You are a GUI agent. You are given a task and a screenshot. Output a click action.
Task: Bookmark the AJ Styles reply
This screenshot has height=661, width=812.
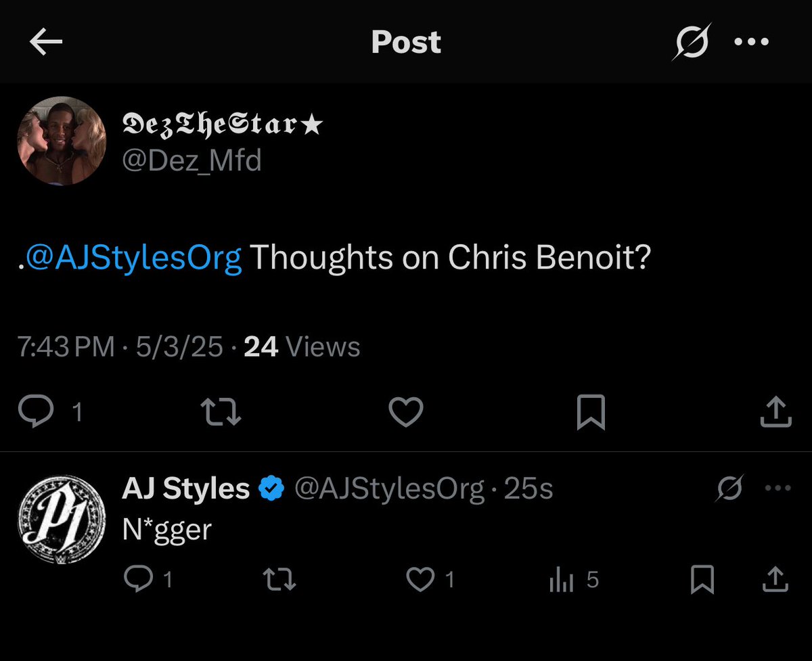[702, 580]
